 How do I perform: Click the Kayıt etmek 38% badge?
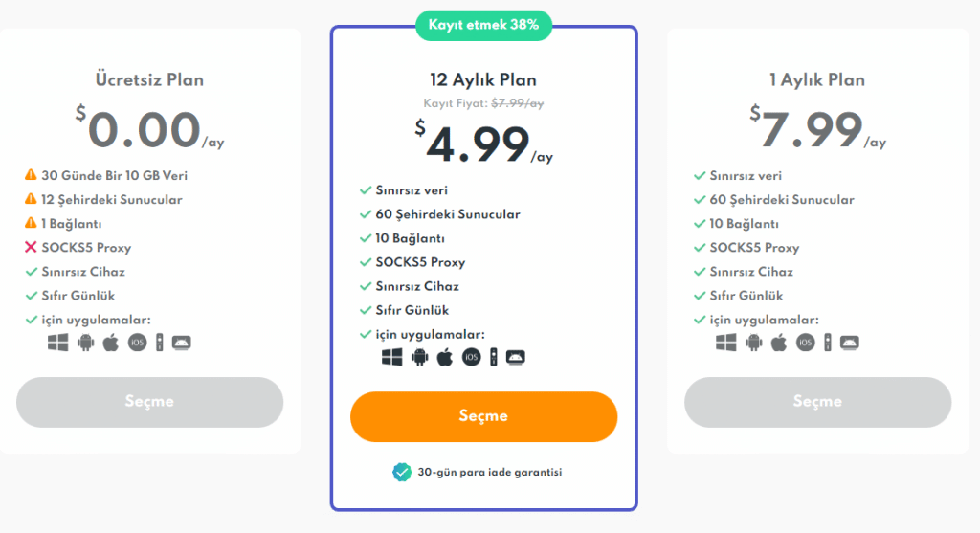click(483, 26)
